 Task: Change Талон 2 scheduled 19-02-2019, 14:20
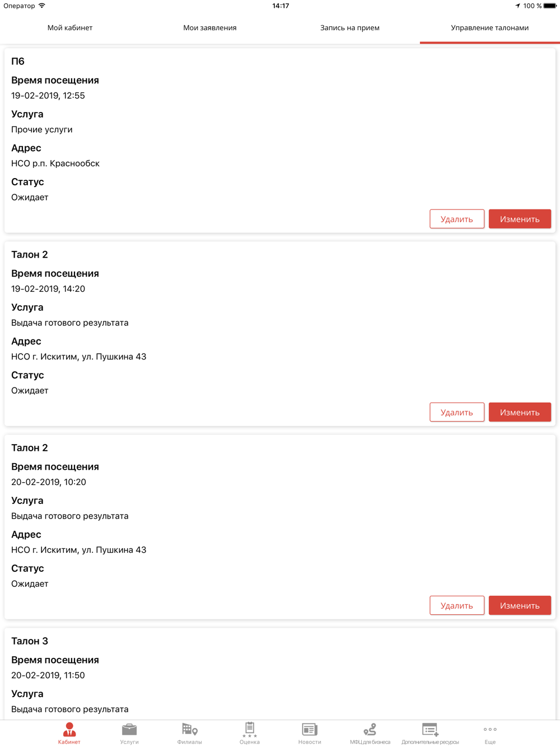point(520,412)
